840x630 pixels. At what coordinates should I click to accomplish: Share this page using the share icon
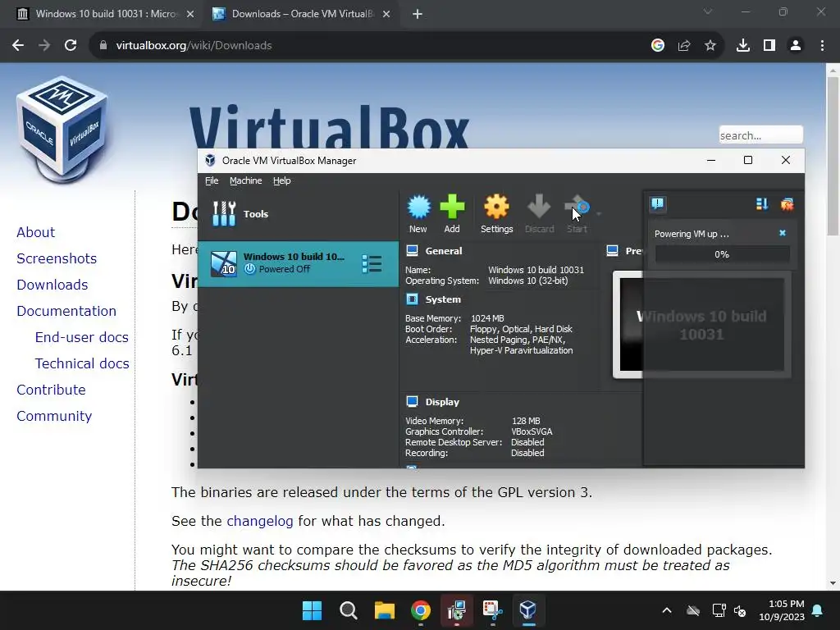tap(684, 46)
